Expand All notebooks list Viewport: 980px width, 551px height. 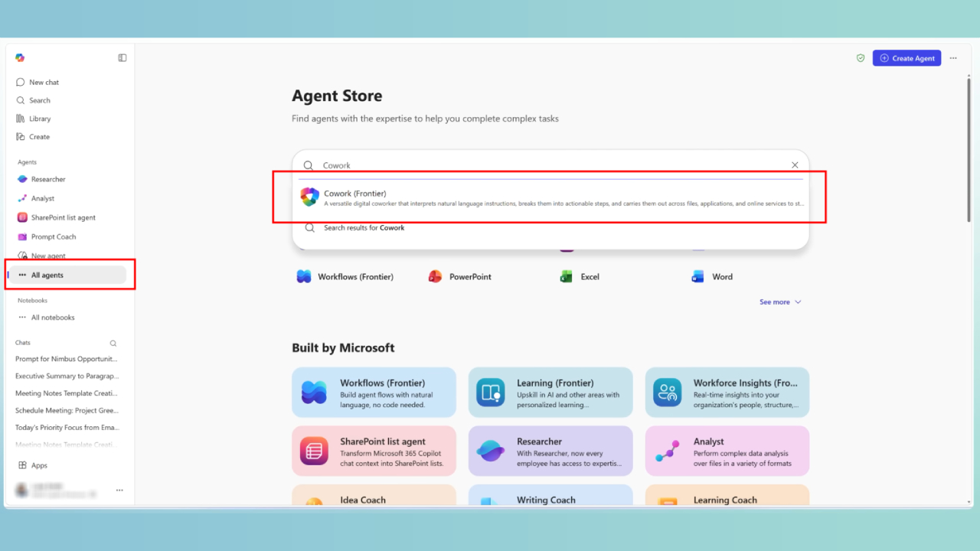52,318
